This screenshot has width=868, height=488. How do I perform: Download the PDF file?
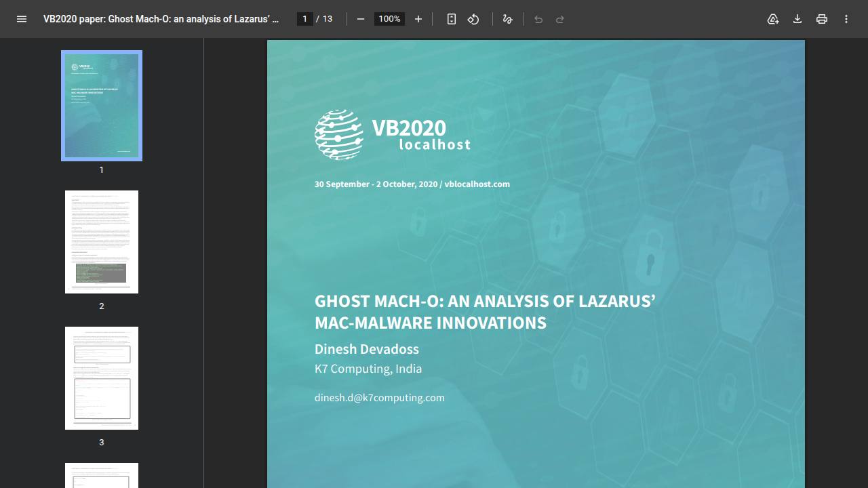(797, 19)
